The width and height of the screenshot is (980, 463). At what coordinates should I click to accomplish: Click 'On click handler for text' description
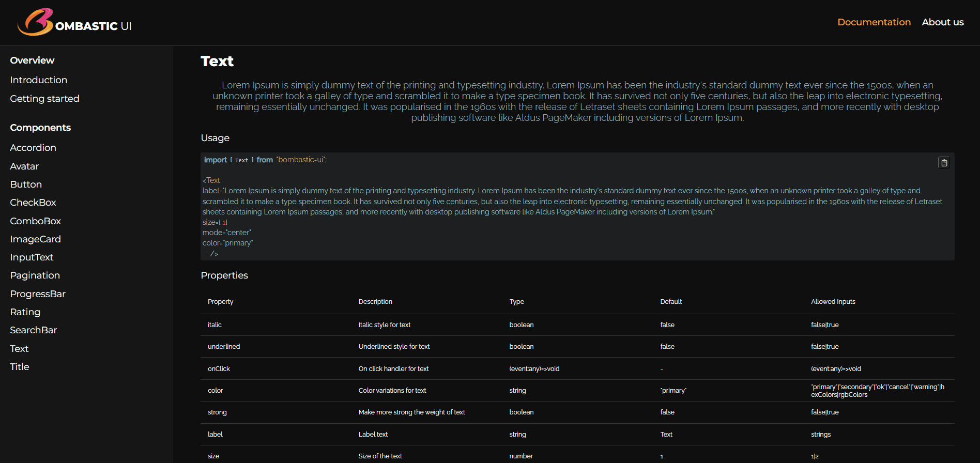(x=394, y=369)
